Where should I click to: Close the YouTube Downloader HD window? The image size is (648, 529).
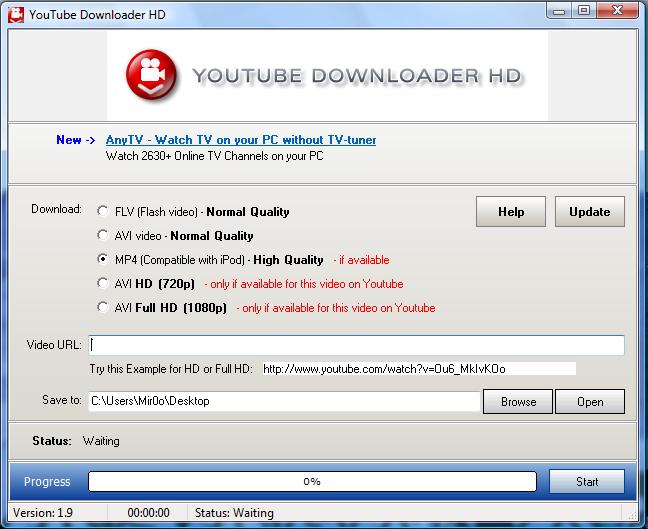pos(617,11)
